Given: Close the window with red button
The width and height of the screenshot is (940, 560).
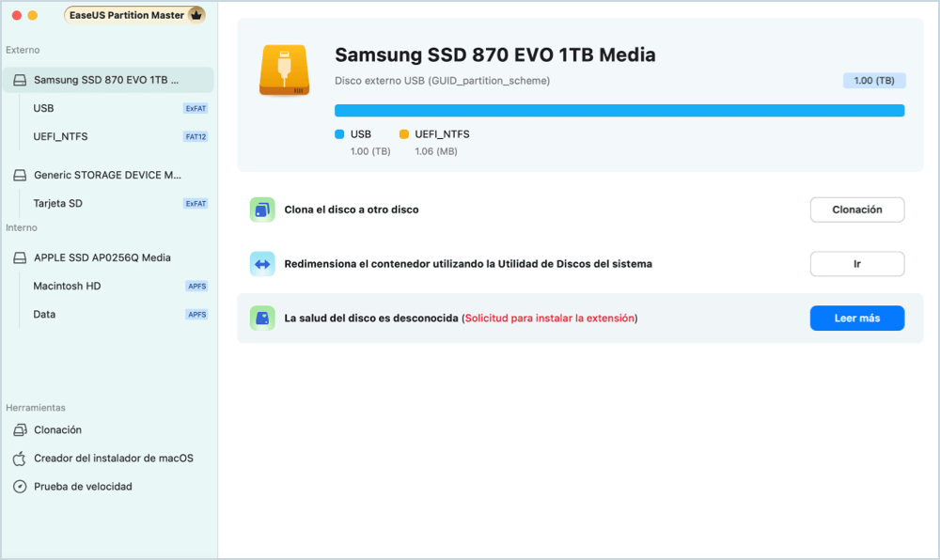Looking at the screenshot, I should pos(17,16).
